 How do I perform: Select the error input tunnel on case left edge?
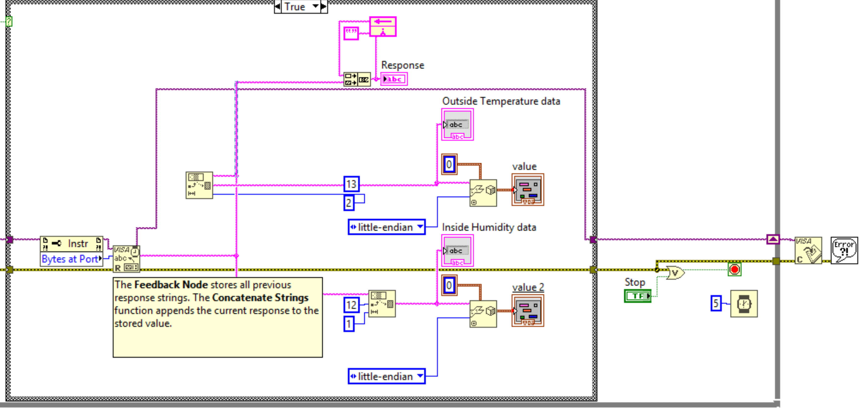[9, 270]
